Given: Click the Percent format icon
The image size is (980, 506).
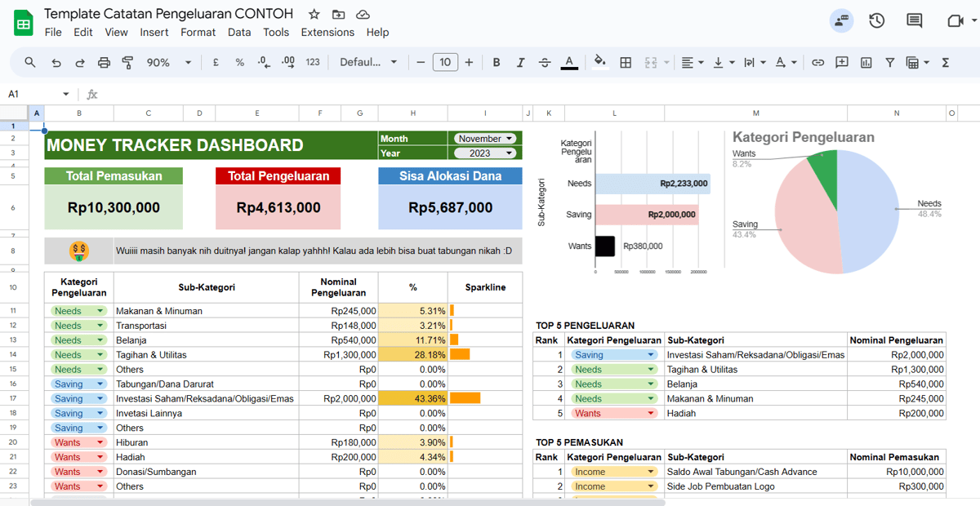Looking at the screenshot, I should tap(239, 62).
